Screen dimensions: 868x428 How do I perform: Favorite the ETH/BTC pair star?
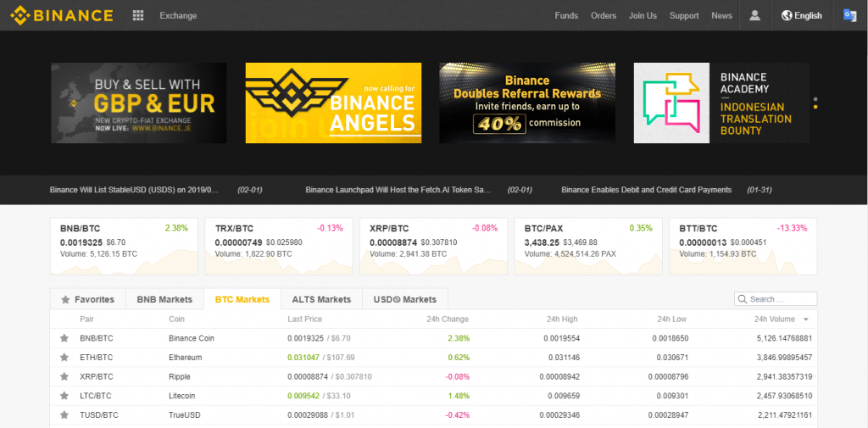[x=64, y=357]
